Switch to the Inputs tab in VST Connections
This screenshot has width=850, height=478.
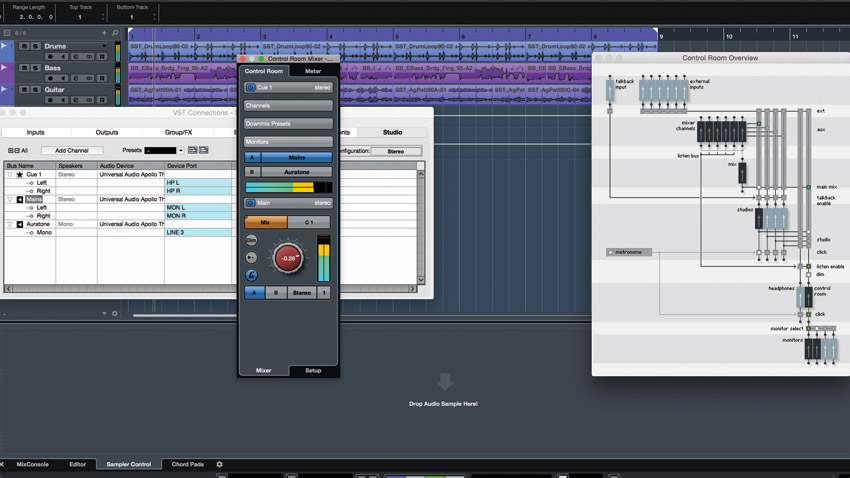tap(36, 132)
